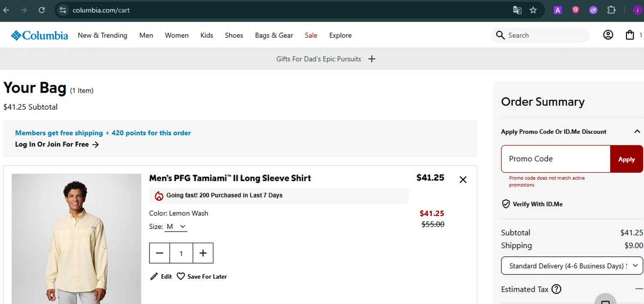Expand the Gifts For Dad's banner plus
This screenshot has width=644, height=304.
pos(372,59)
